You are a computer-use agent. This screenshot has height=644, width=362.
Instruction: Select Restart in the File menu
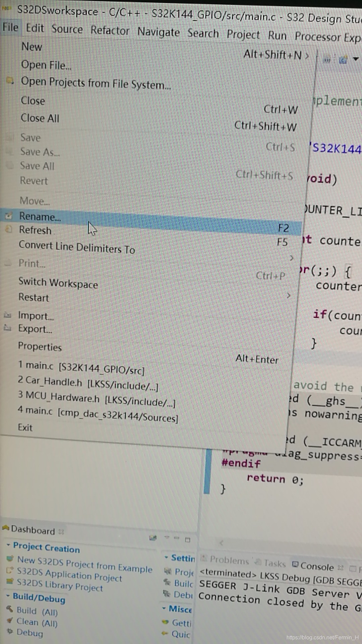(34, 298)
